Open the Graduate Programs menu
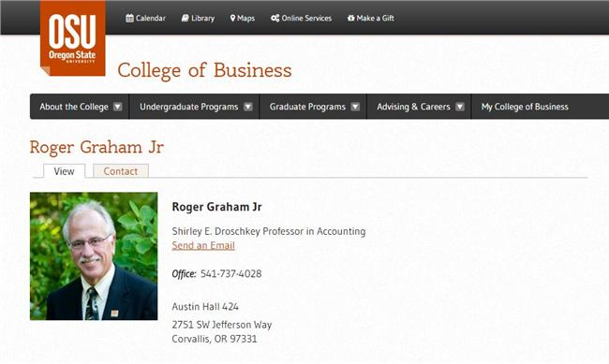 [x=307, y=107]
